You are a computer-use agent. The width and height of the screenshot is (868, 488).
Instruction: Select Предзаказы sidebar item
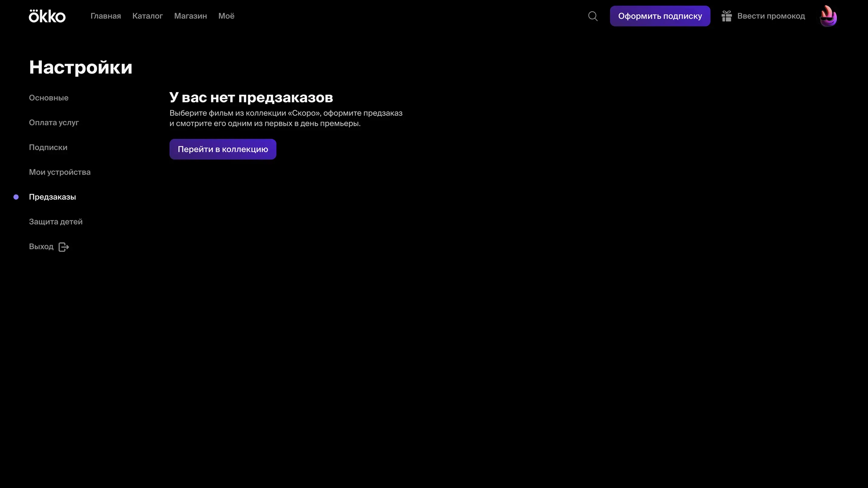pos(52,197)
